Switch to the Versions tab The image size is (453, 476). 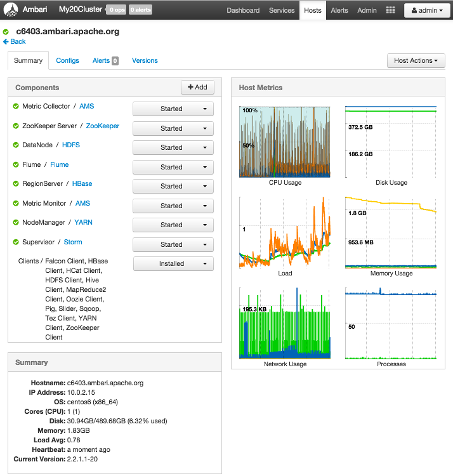[x=145, y=60]
